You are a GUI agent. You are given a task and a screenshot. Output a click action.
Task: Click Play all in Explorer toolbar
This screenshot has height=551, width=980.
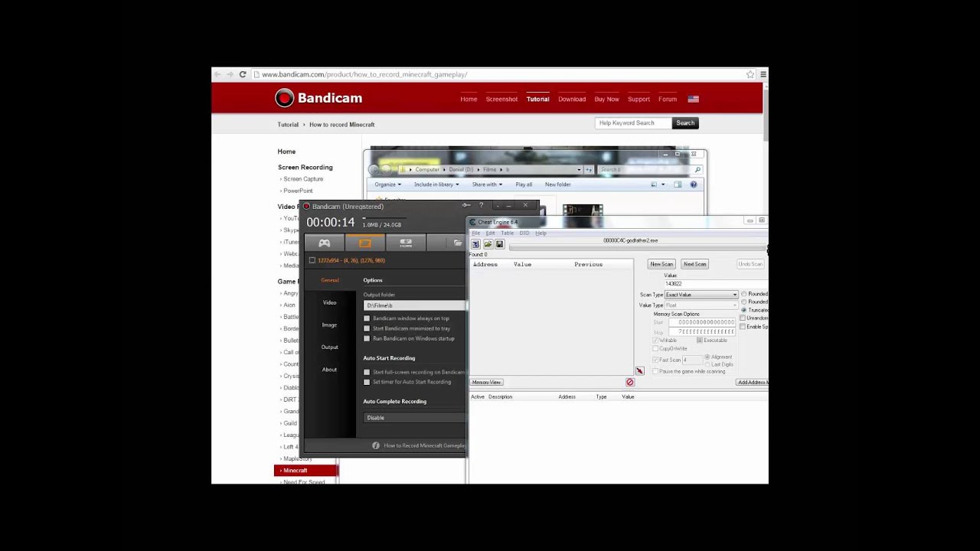click(524, 184)
